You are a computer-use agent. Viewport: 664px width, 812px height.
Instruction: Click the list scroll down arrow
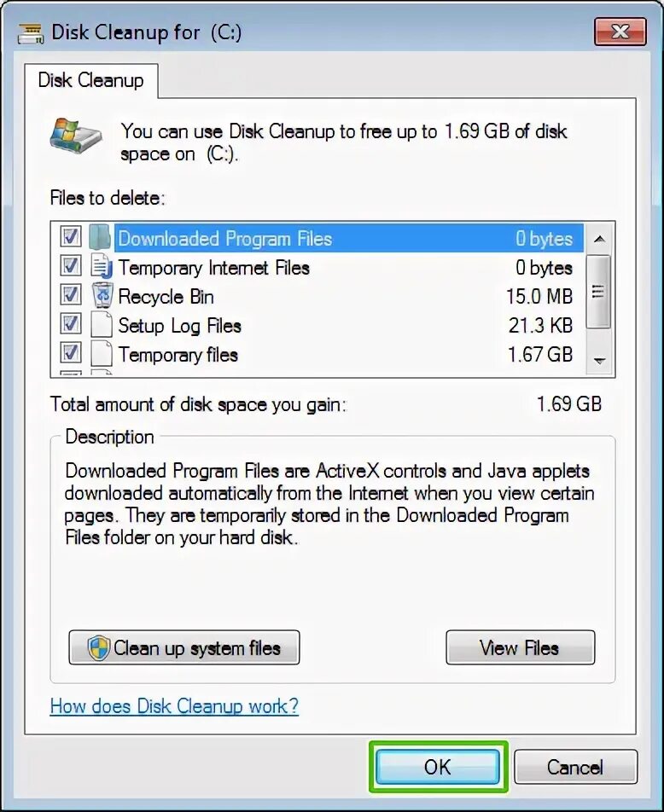click(x=599, y=361)
